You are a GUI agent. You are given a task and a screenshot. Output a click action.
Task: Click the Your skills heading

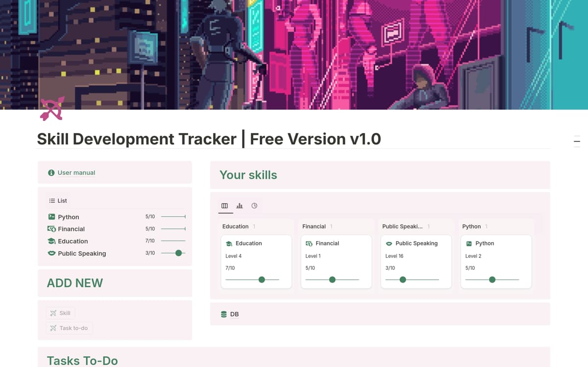(248, 175)
